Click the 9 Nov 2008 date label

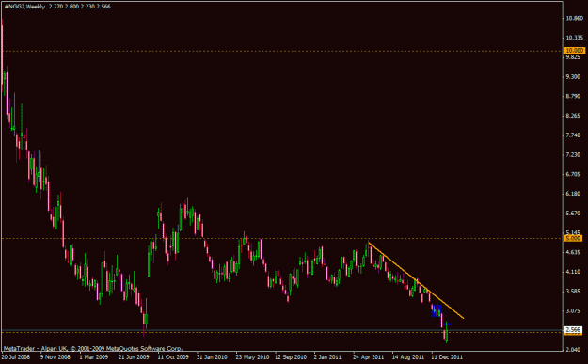tap(56, 356)
